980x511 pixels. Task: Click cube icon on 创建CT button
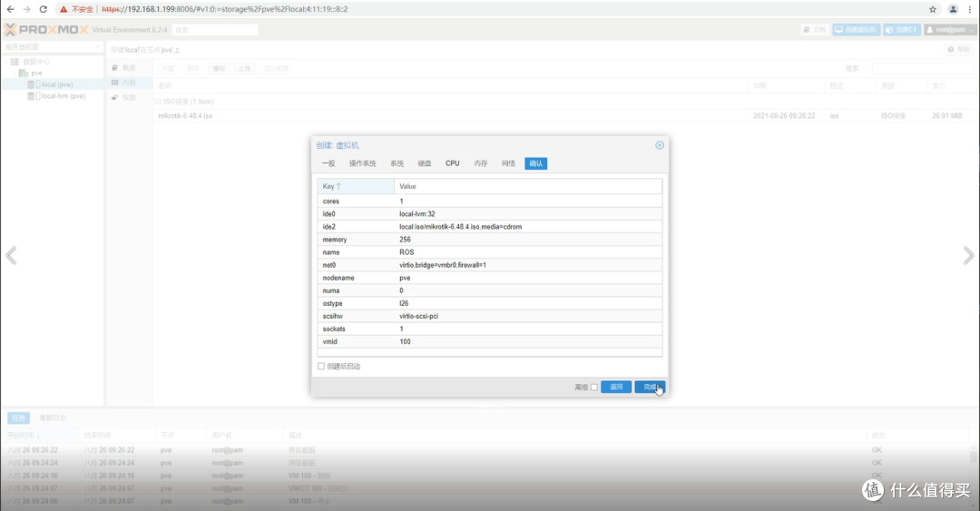889,29
